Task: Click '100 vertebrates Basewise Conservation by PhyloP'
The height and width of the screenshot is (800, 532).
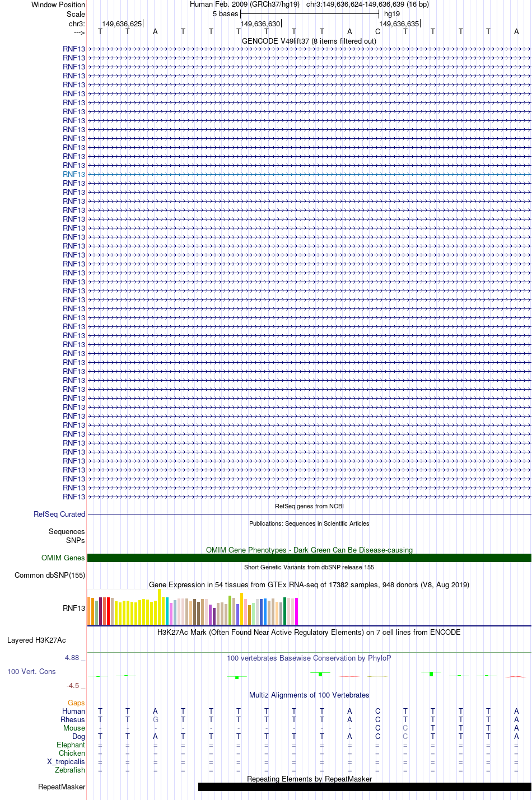Action: click(x=309, y=658)
